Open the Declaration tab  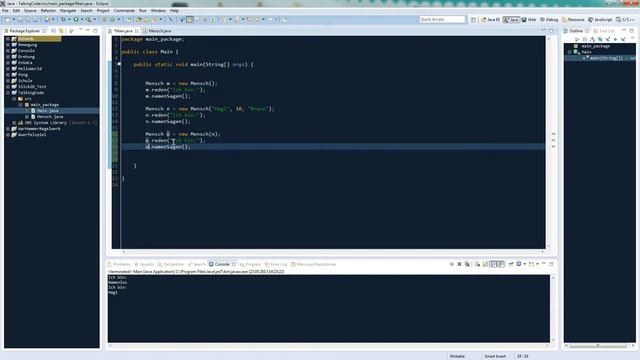click(x=171, y=264)
